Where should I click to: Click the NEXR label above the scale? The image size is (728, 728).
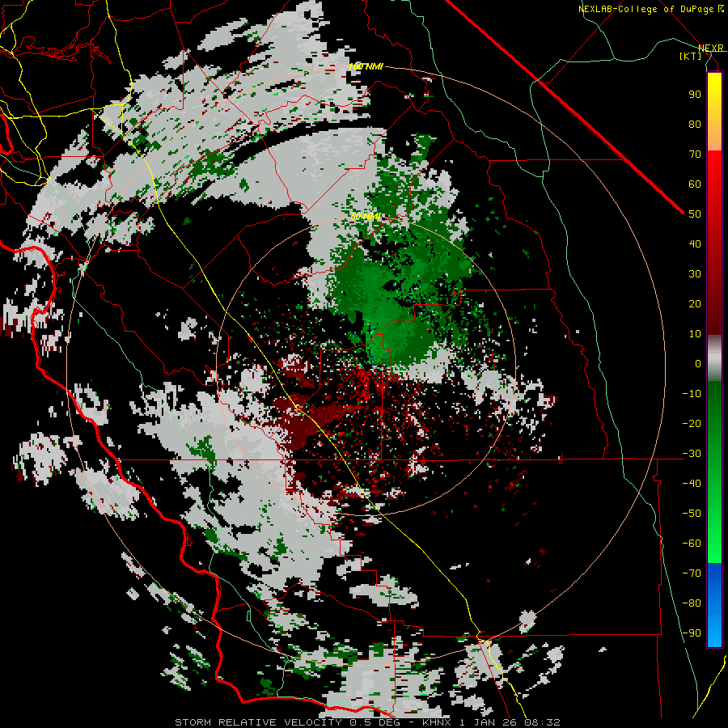click(710, 48)
